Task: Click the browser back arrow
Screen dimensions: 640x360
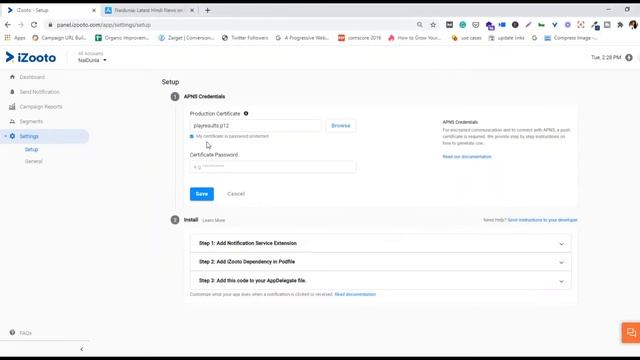Action: coord(8,25)
